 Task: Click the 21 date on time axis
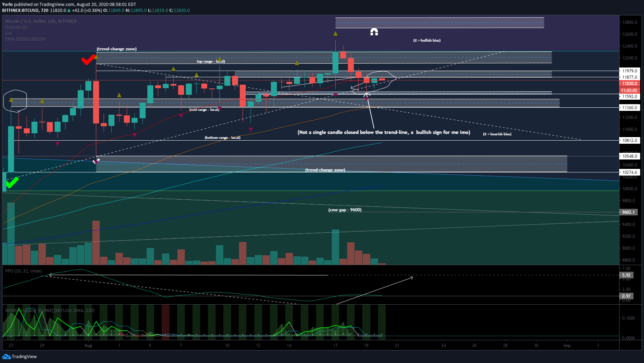[397, 346]
